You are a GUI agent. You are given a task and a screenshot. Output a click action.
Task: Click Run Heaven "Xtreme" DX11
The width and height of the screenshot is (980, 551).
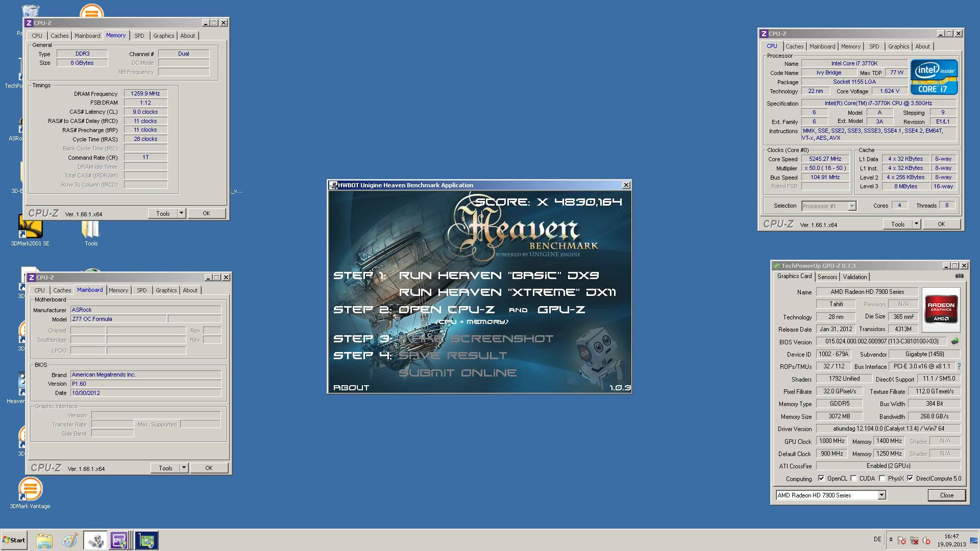coord(507,292)
